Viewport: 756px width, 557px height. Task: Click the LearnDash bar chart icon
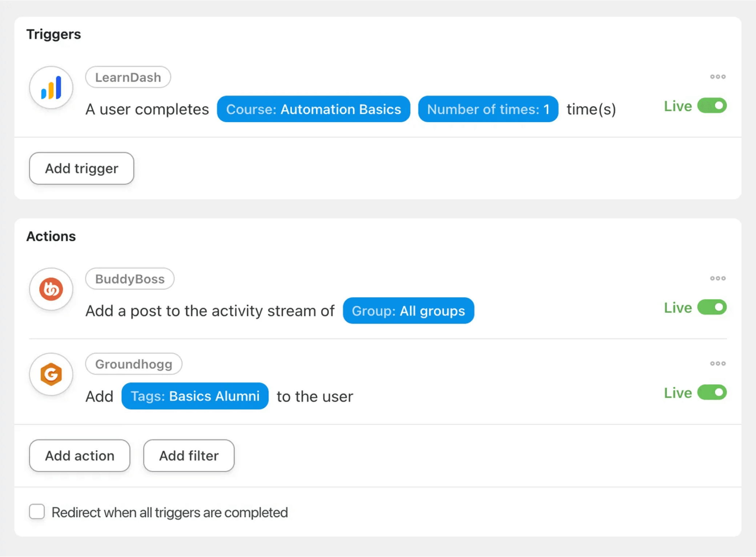(51, 88)
